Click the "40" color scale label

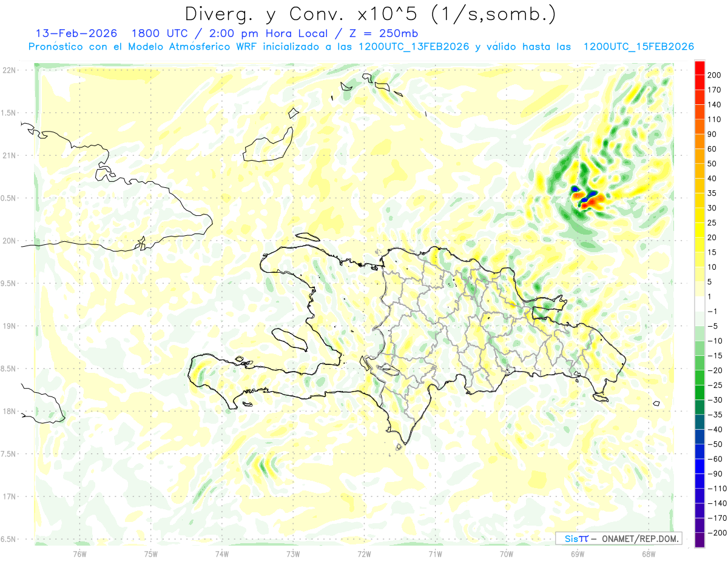point(712,178)
